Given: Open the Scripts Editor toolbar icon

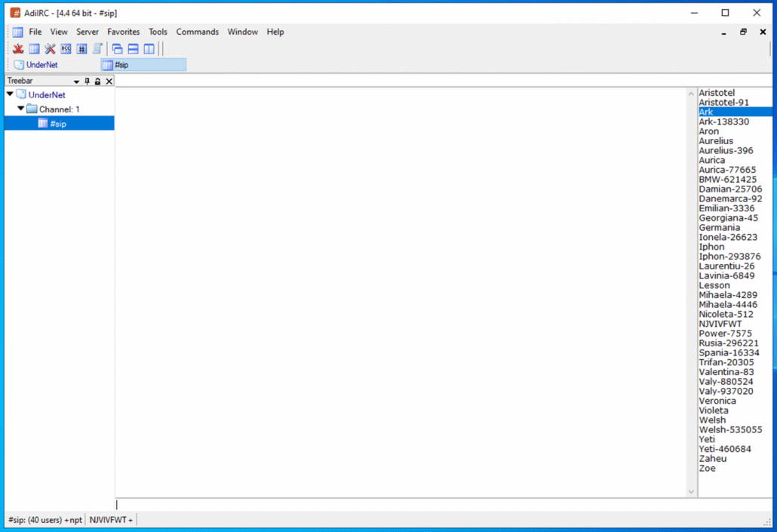Looking at the screenshot, I should tap(97, 48).
